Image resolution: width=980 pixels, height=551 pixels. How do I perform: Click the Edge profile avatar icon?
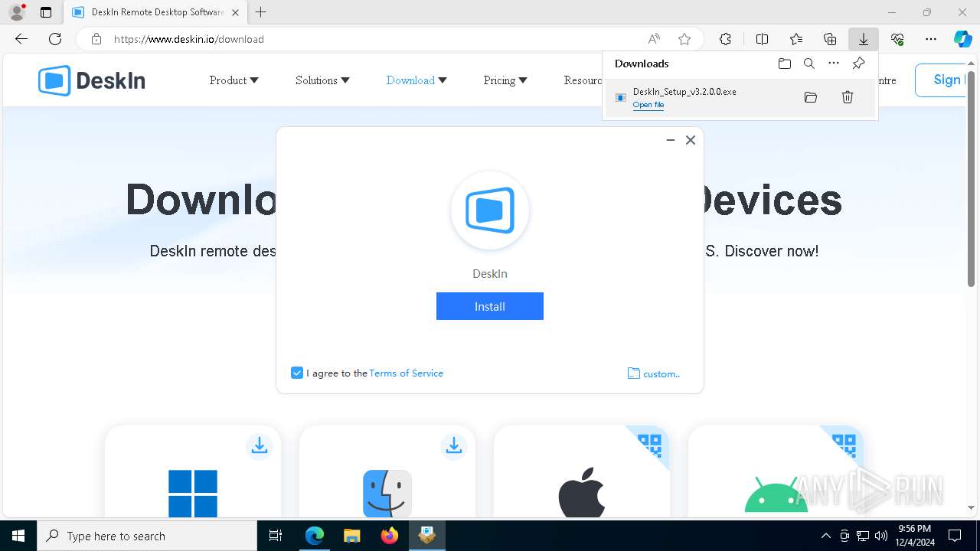pyautogui.click(x=16, y=12)
